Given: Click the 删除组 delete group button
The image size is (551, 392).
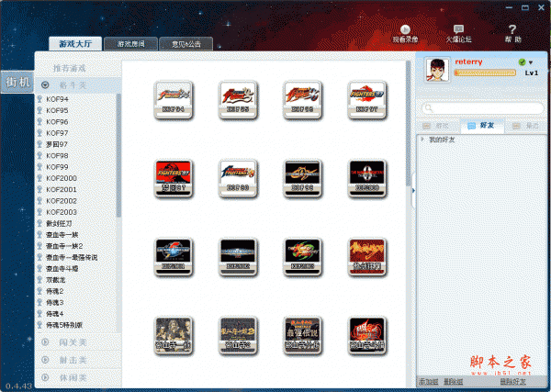Looking at the screenshot, I should (x=453, y=382).
